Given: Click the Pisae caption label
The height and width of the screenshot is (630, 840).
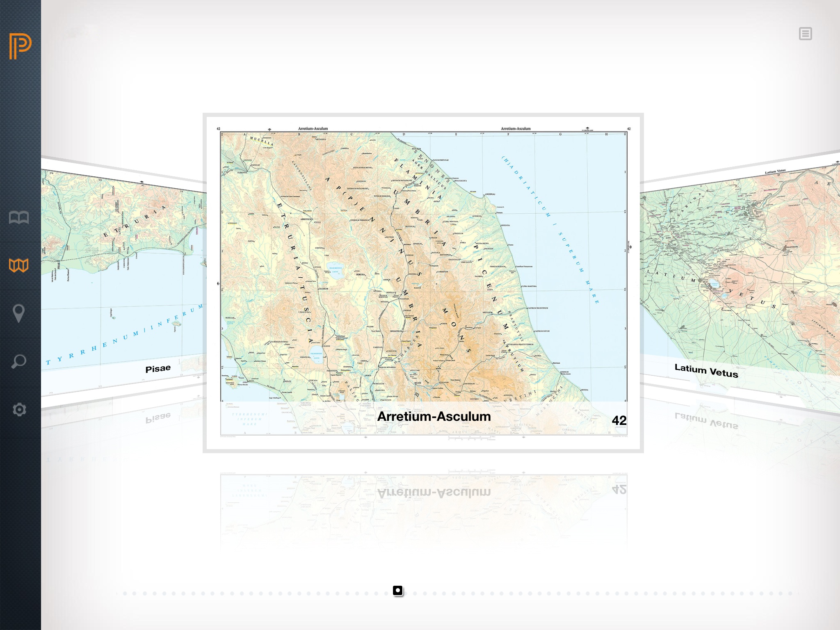Looking at the screenshot, I should pos(158,369).
